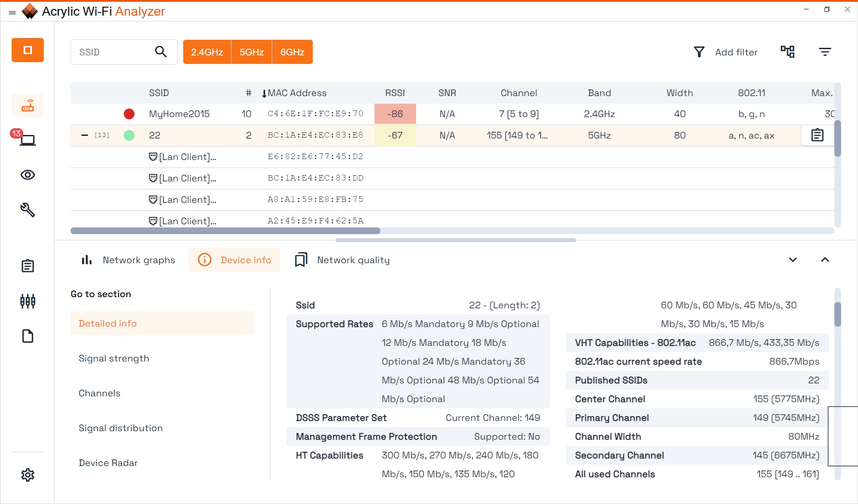Toggle the 6GHz band filter
Screen dimensions: 858x504
pyautogui.click(x=292, y=52)
